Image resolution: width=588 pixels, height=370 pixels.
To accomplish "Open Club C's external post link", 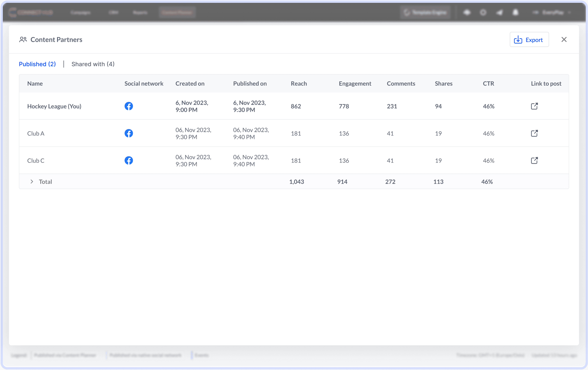I will pos(534,160).
